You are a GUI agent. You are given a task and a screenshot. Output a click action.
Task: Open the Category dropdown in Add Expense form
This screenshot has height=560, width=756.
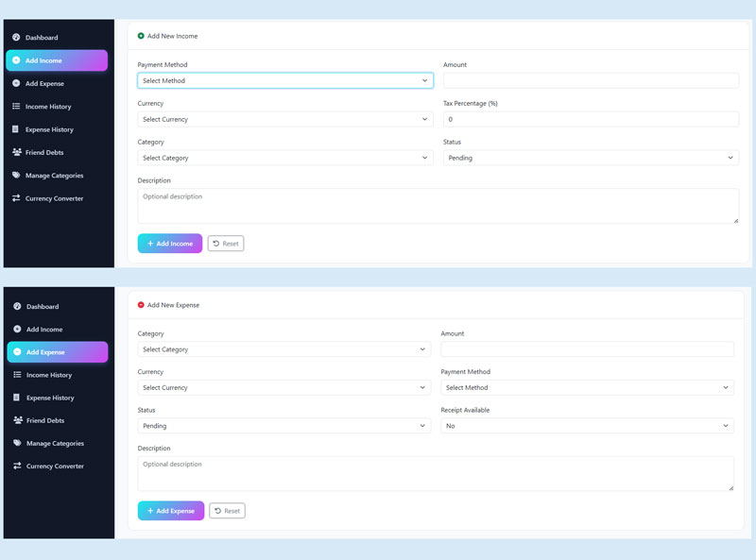(x=284, y=349)
